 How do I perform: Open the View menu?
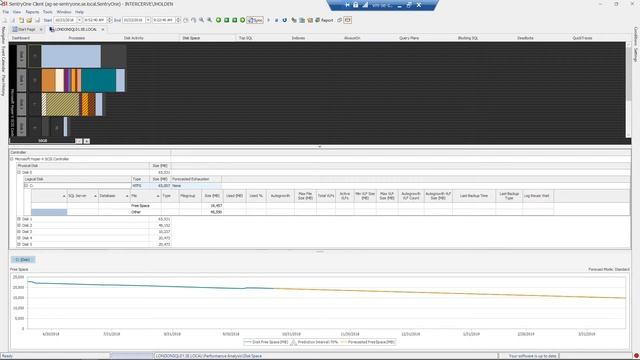tap(17, 12)
